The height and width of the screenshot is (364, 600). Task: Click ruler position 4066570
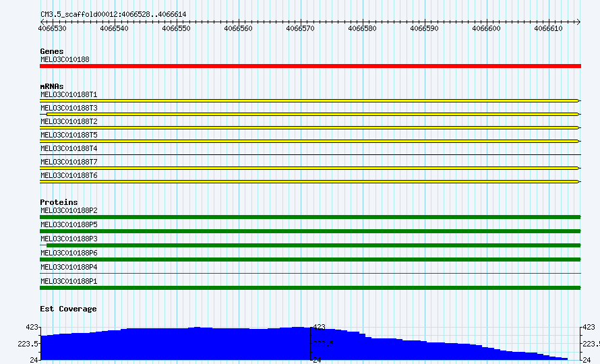[x=301, y=28]
